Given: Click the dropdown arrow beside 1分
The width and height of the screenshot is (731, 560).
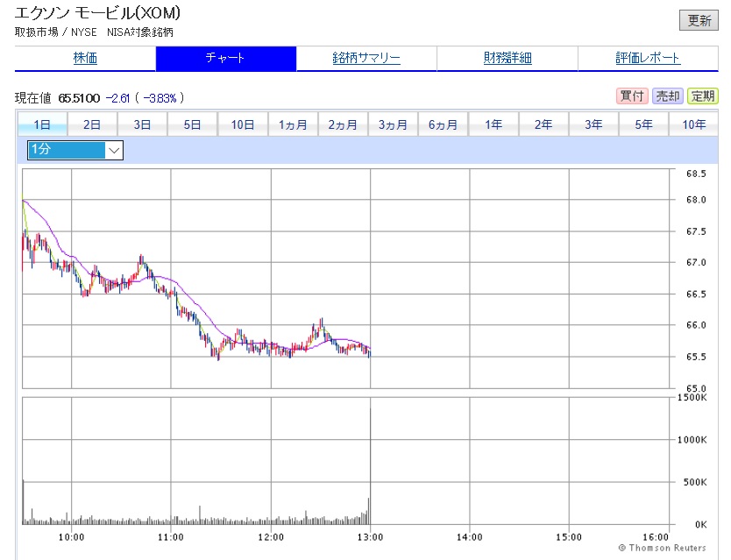Looking at the screenshot, I should tap(114, 150).
